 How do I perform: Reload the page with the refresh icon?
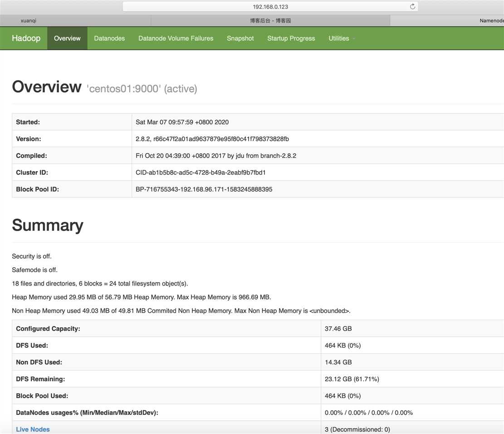(x=412, y=6)
